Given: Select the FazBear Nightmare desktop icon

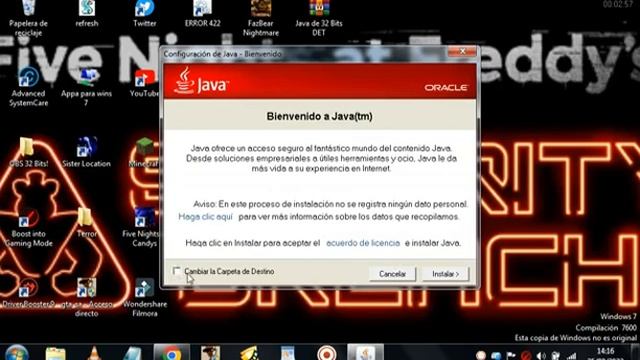Looking at the screenshot, I should (x=261, y=18).
